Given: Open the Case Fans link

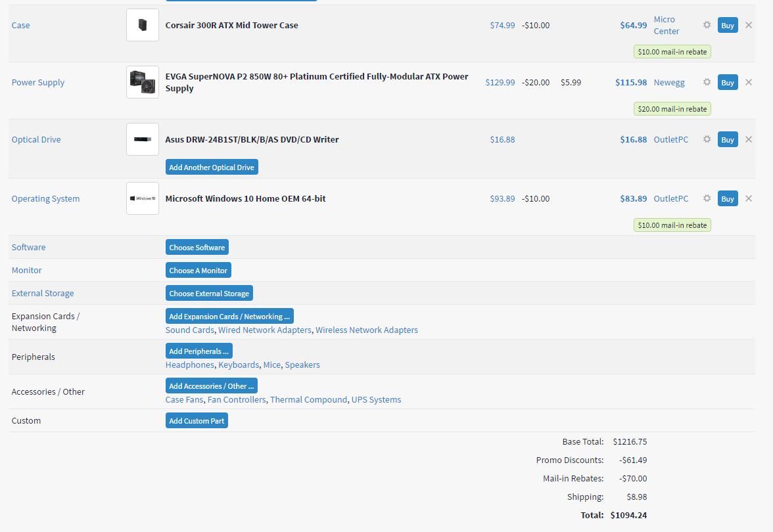Looking at the screenshot, I should click(184, 399).
